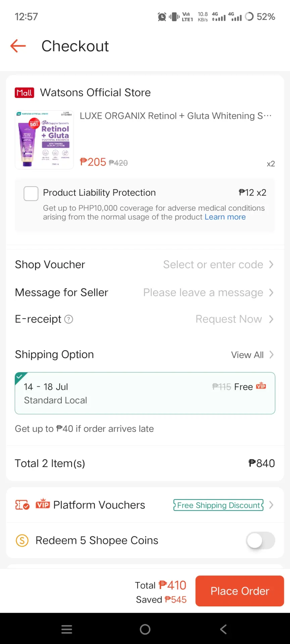The image size is (290, 644).
Task: Tap the VIP badge beside Platform Vouchers
Action: tap(43, 504)
